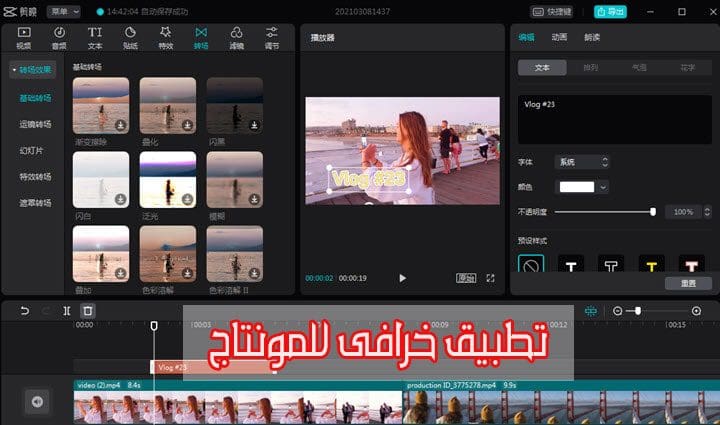
Task: Download the 泛光 transition via its arrow icon
Action: [187, 199]
